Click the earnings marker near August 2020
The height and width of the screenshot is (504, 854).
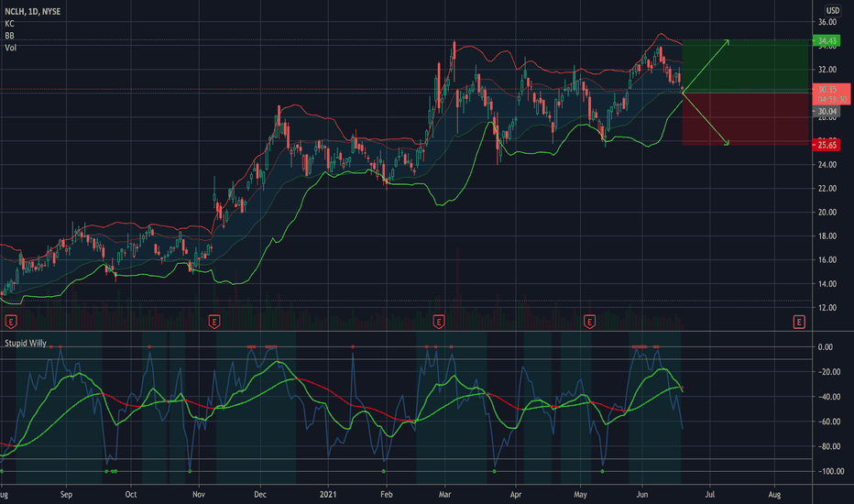(10, 322)
